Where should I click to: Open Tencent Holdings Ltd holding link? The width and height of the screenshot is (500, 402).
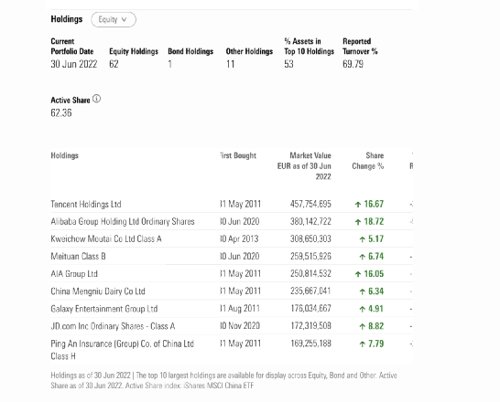[x=86, y=204]
